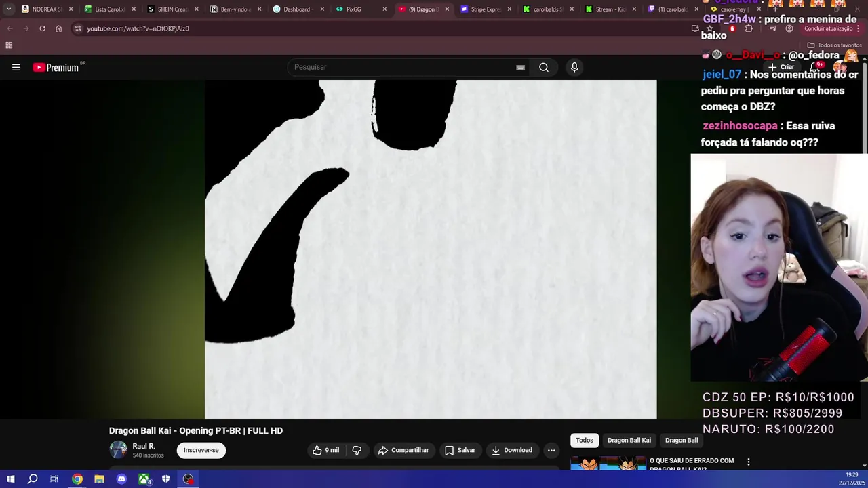The width and height of the screenshot is (868, 488).
Task: Switch to the PixGG tab
Action: tap(360, 9)
